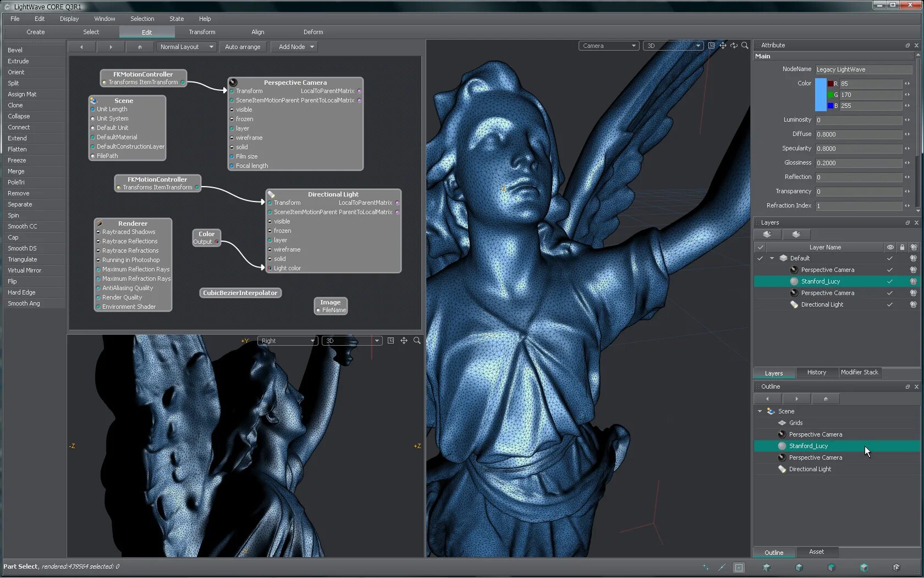Go back in the node editor toolbar

point(81,47)
